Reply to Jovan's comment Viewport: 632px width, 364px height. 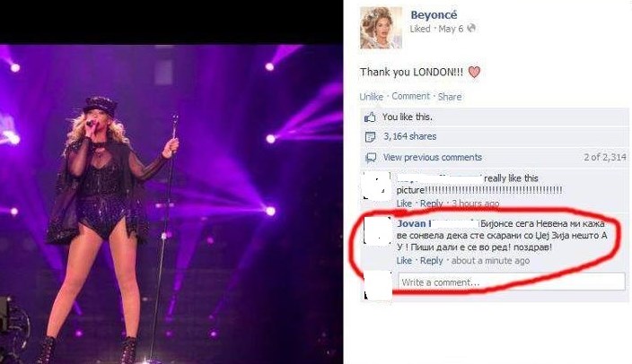click(x=431, y=261)
